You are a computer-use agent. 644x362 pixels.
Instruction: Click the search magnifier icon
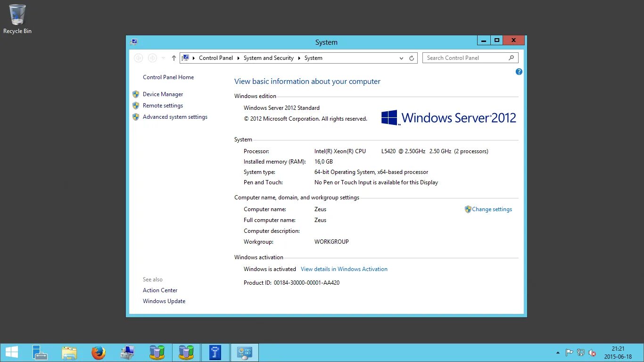pyautogui.click(x=512, y=58)
